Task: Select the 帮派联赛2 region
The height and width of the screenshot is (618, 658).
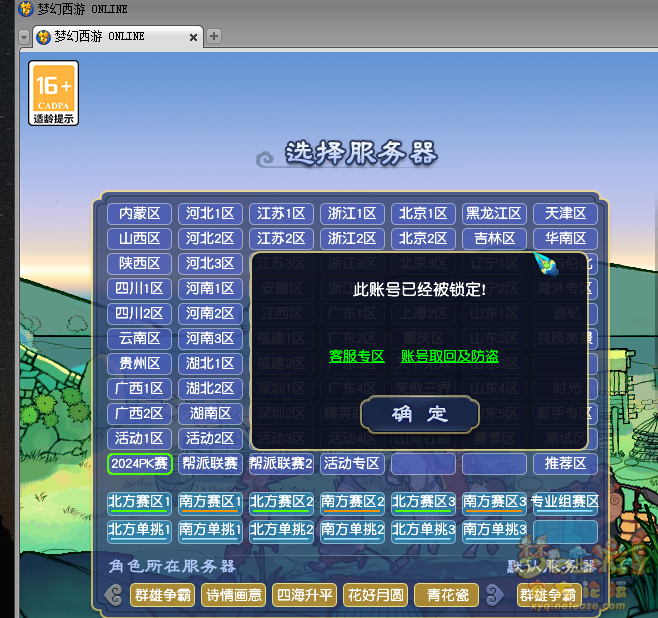Action: click(281, 464)
